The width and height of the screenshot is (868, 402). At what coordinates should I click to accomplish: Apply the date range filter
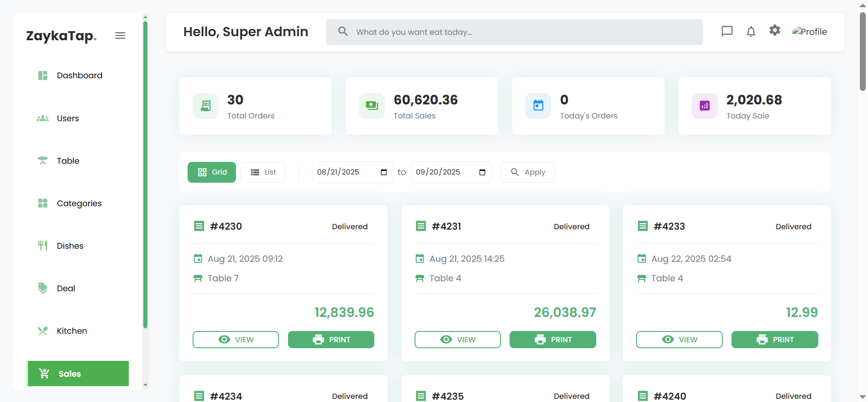(x=527, y=172)
